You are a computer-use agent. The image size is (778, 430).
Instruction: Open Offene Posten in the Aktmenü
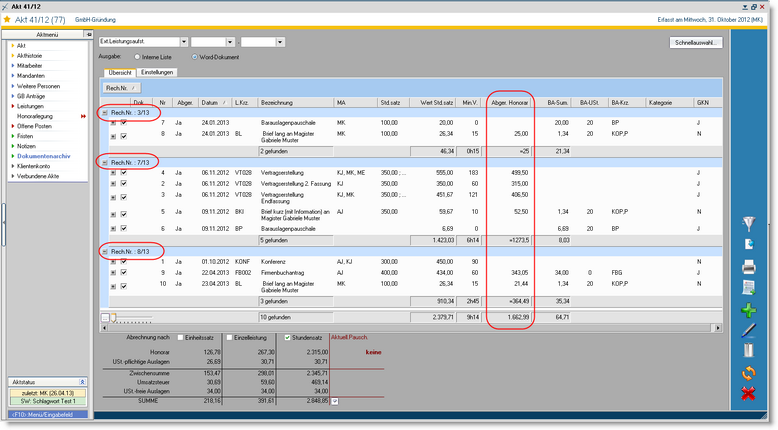pos(34,126)
